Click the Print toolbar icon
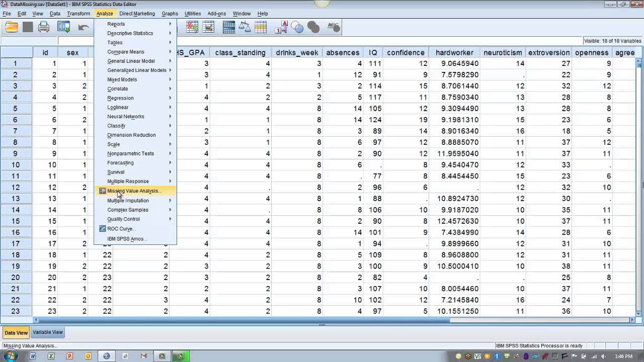 [44, 27]
